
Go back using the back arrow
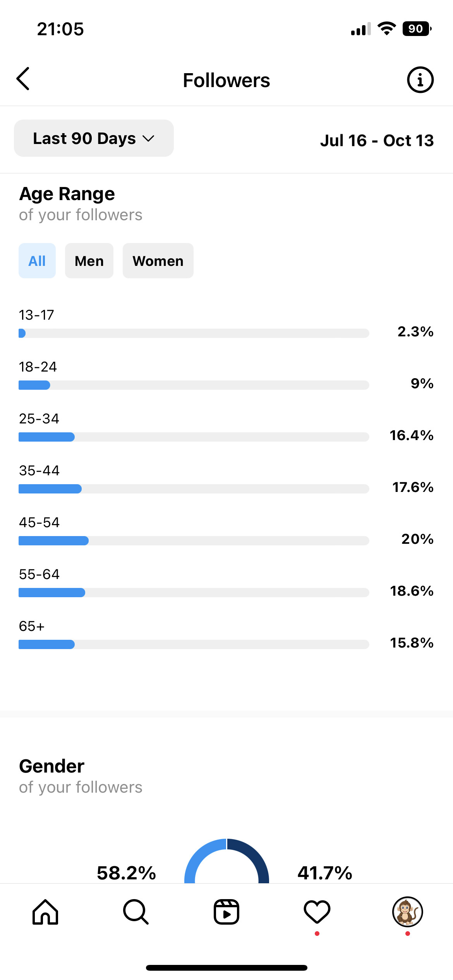pos(23,79)
